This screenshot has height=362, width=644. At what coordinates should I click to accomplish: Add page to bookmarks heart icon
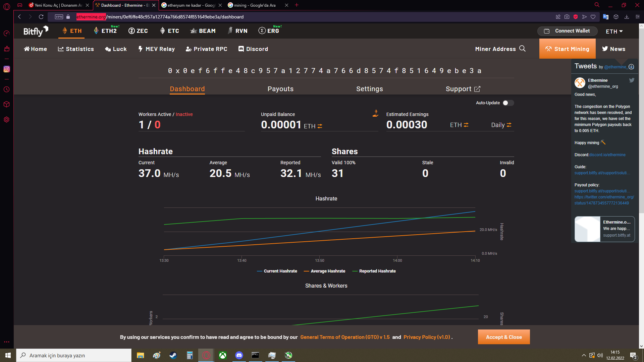[593, 17]
